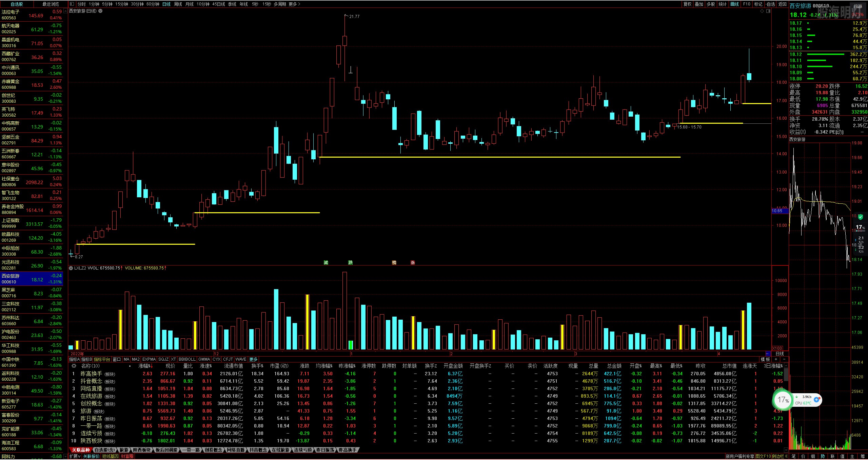Select 中兴通讯 in the watchlist

coord(32,71)
